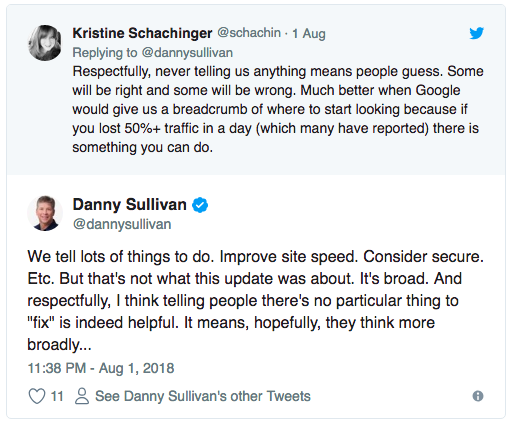Viewport: 511px width, 422px height.
Task: Click the grey quoted-tweet block background
Action: [x=256, y=90]
